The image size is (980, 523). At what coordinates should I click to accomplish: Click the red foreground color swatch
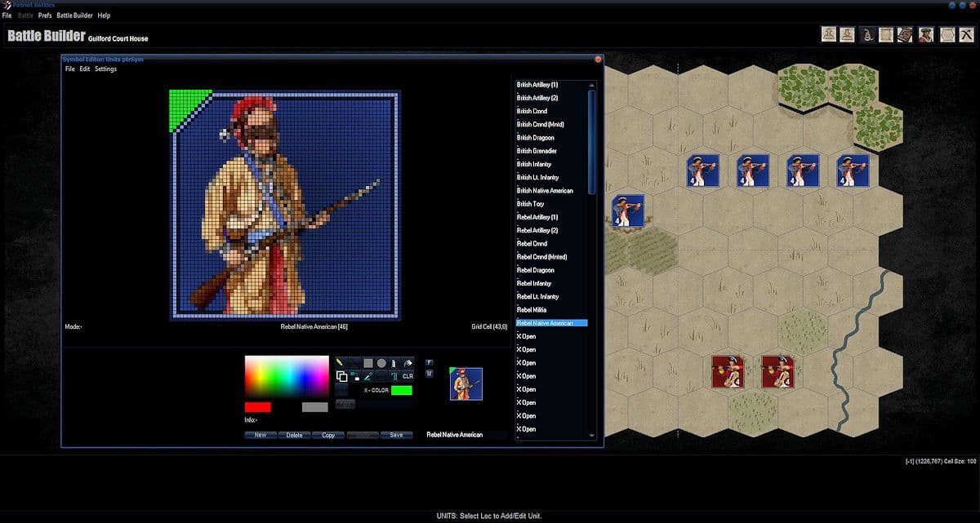click(257, 407)
